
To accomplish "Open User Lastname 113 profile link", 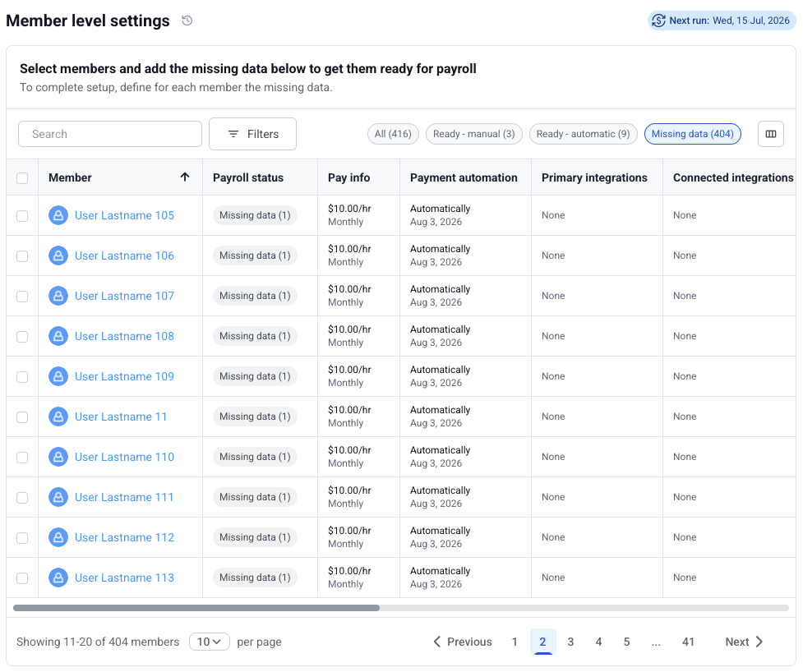I will click(x=124, y=578).
